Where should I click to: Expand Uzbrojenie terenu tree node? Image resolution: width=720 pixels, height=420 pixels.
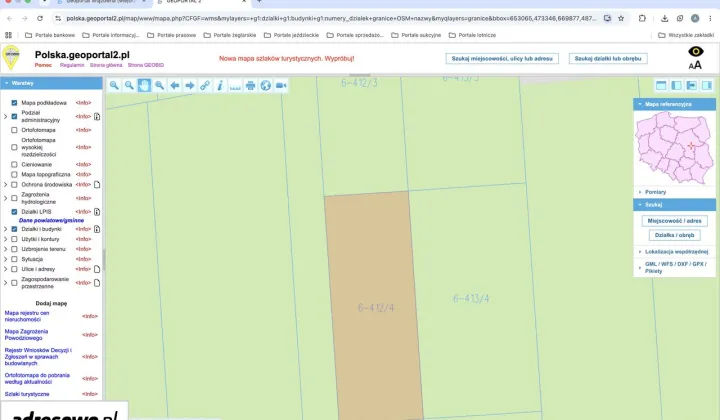pos(6,249)
